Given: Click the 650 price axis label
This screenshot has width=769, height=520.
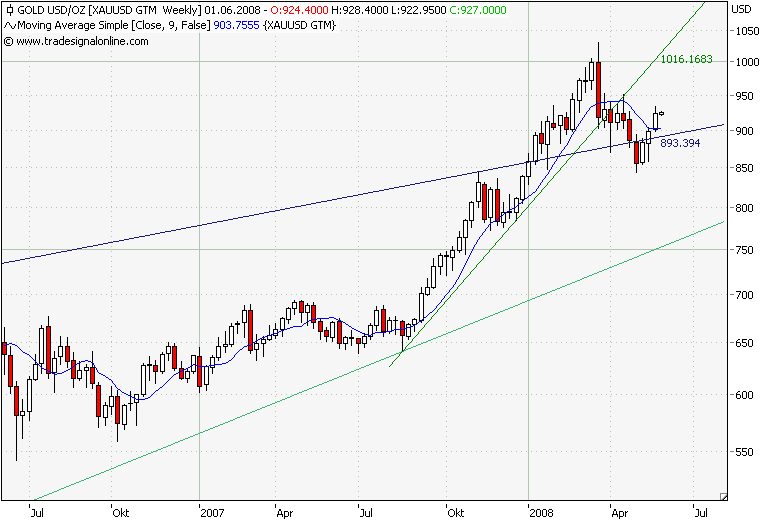Looking at the screenshot, I should tap(744, 343).
